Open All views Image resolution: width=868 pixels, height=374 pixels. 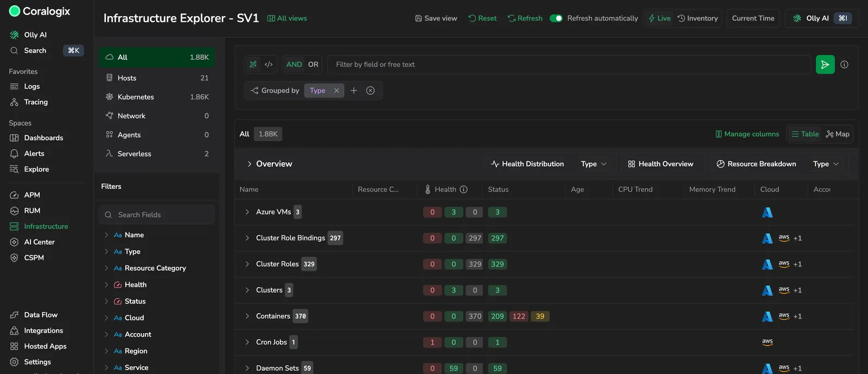287,18
